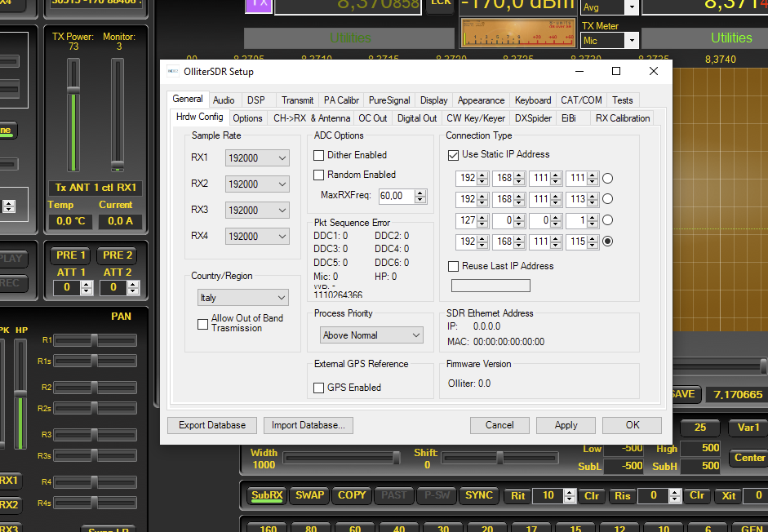Enable the Dither Enabled checkbox

[319, 155]
